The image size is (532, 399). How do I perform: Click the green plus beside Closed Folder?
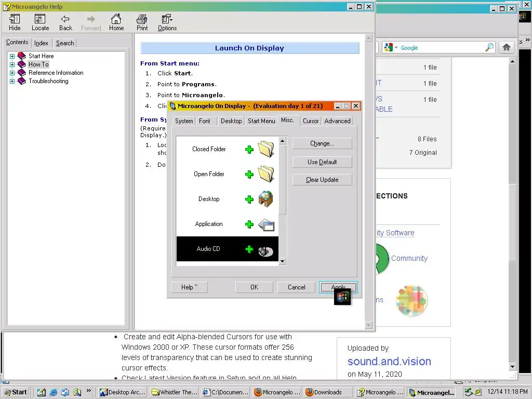coord(249,149)
